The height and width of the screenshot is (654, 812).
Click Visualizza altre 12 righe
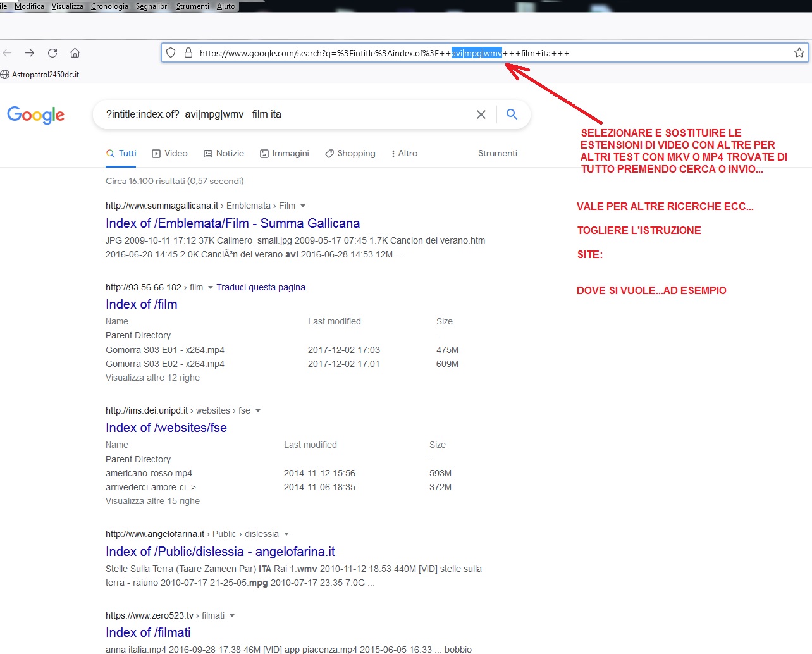tap(152, 378)
